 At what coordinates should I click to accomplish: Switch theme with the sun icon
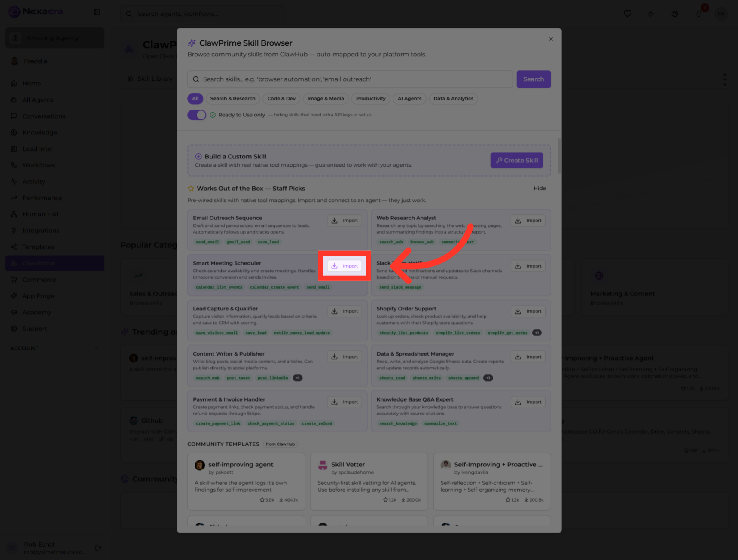(x=651, y=14)
